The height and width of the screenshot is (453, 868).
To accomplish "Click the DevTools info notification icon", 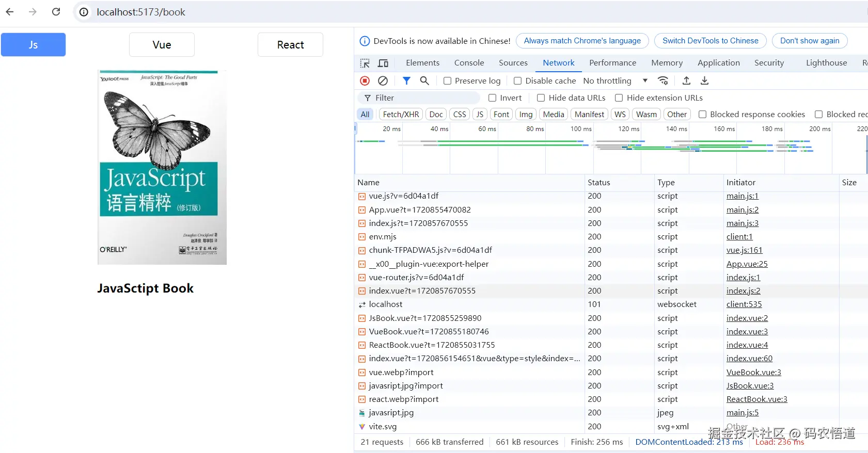I will pyautogui.click(x=365, y=41).
